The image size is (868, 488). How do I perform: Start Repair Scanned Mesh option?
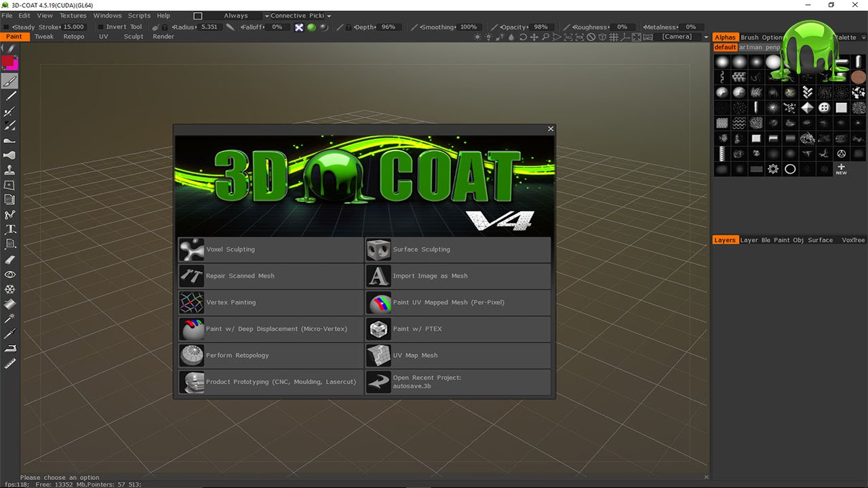tap(271, 276)
